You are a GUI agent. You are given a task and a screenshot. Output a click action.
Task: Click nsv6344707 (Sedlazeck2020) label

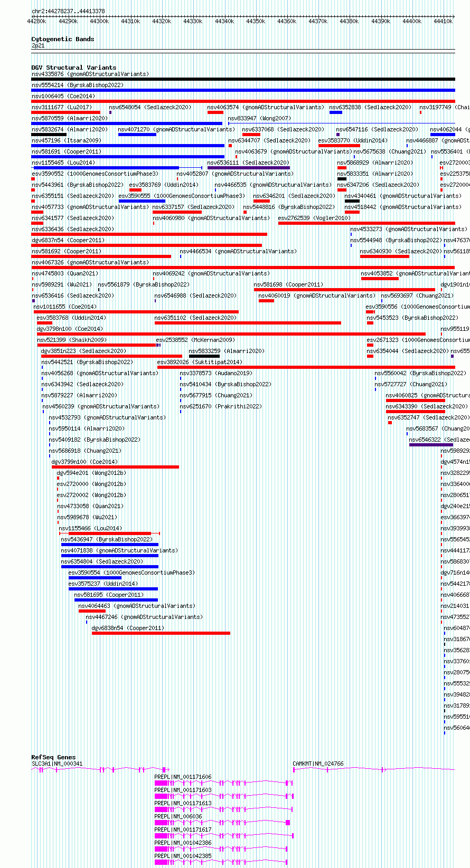click(269, 140)
